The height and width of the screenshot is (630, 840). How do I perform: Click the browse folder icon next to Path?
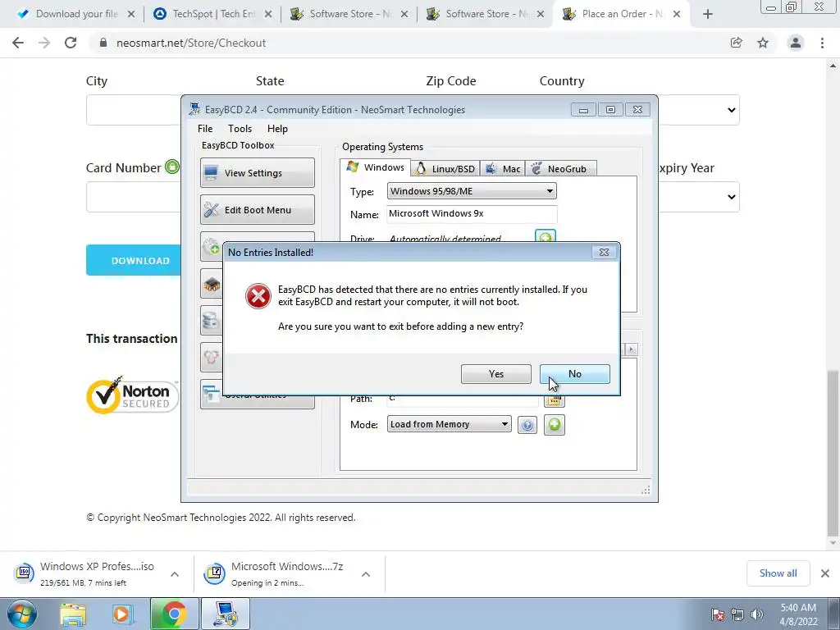[554, 400]
